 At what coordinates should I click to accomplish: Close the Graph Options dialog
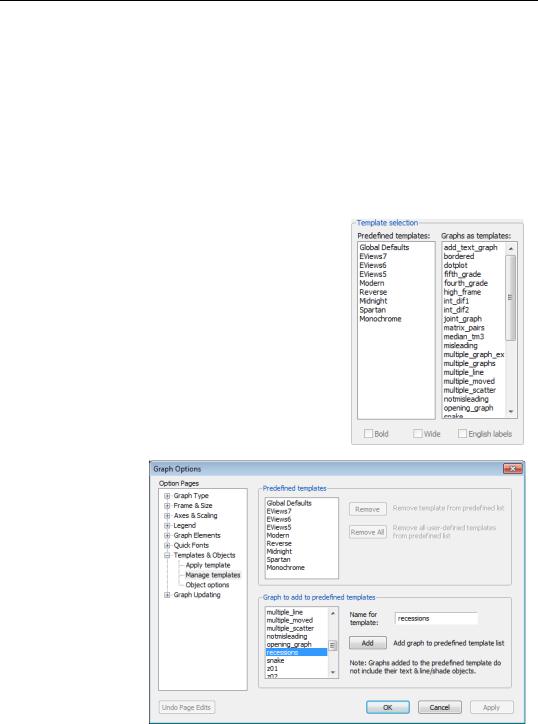tap(513, 469)
